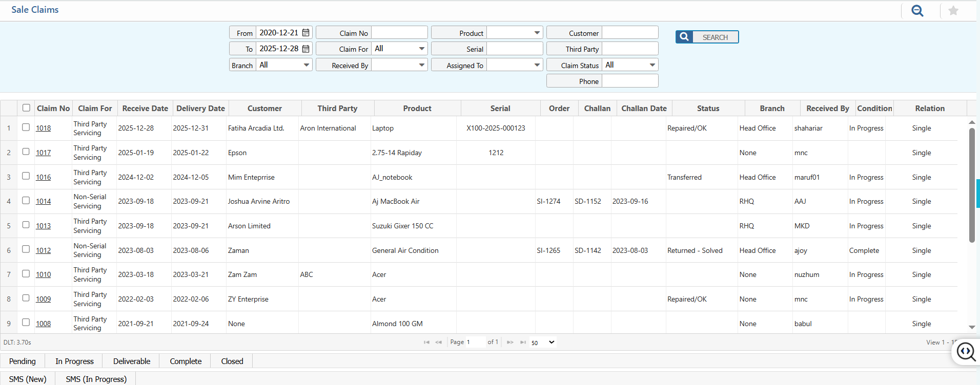This screenshot has height=385, width=980.
Task: Select the checkbox for claim 1012
Action: tap(26, 249)
